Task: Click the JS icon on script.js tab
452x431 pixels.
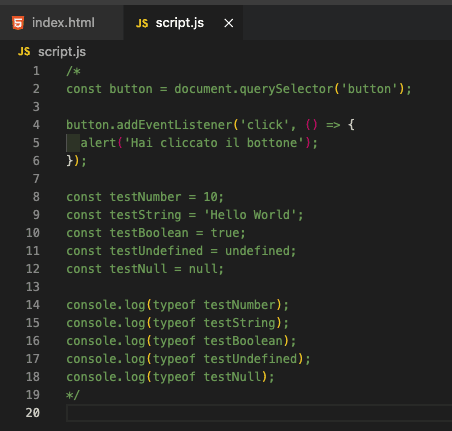Action: pos(142,23)
